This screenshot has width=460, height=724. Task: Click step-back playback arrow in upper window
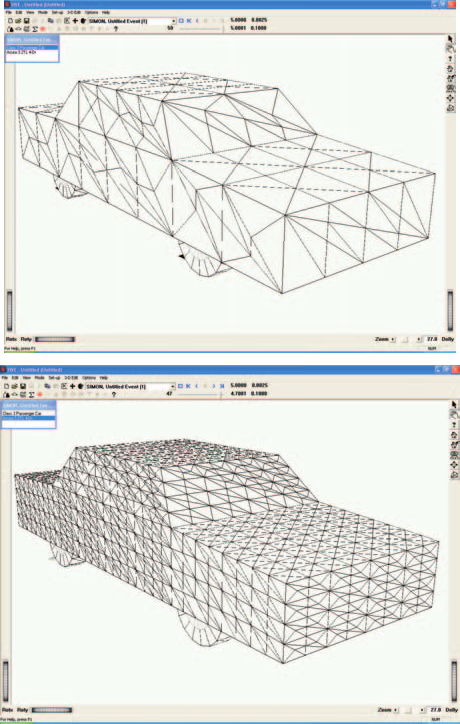(x=197, y=21)
